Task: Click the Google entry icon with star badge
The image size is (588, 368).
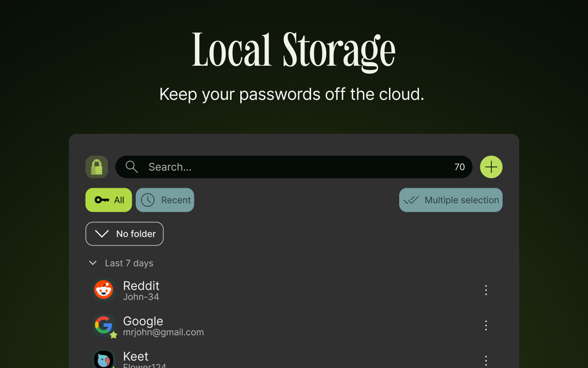Action: [104, 325]
